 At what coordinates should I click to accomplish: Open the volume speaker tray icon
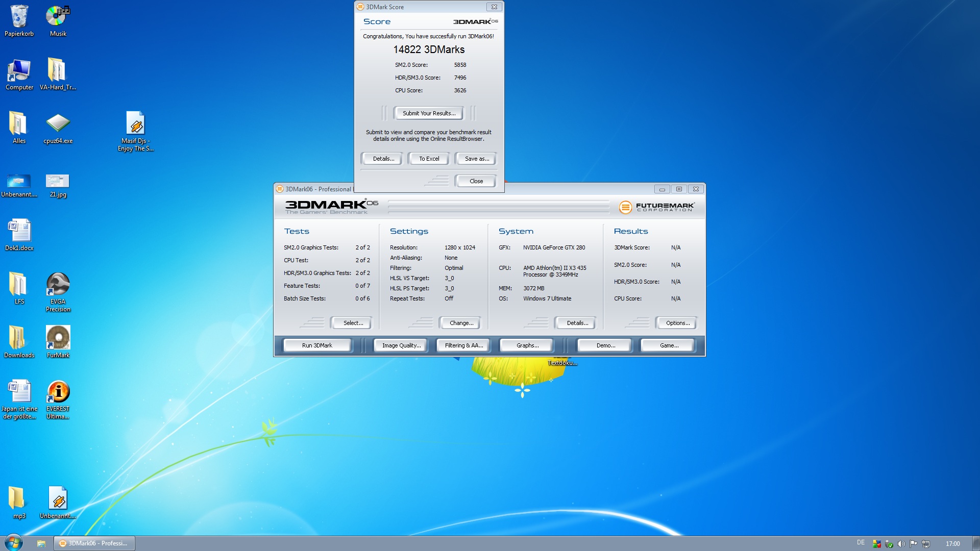[901, 544]
